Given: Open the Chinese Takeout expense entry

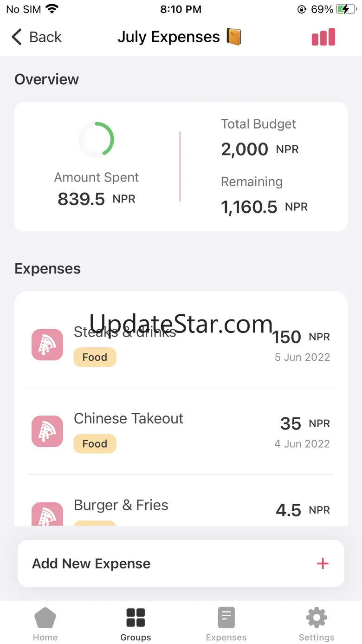Looking at the screenshot, I should pyautogui.click(x=129, y=419).
